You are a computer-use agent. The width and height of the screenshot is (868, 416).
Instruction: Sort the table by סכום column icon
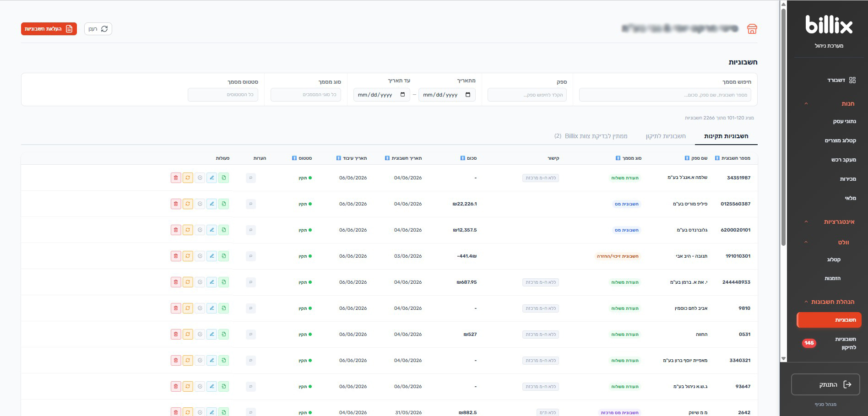pos(462,158)
